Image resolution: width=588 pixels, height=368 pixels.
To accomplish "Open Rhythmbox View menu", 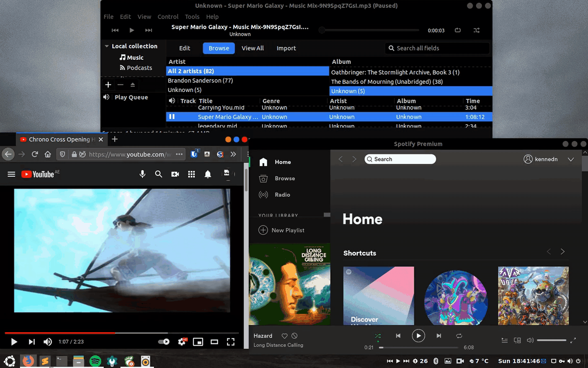I will 144,16.
